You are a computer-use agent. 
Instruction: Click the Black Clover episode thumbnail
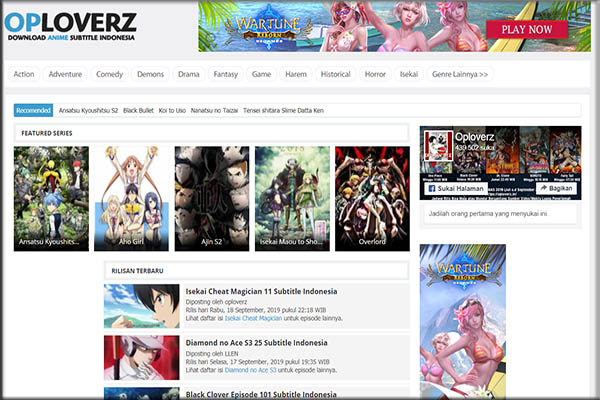pos(142,393)
